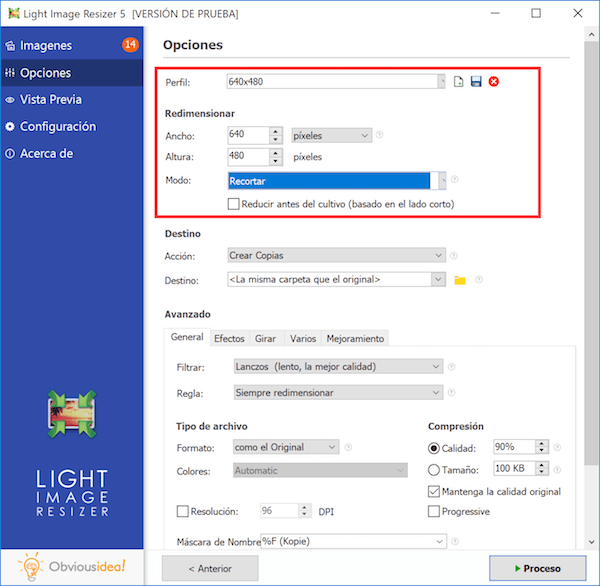Open the Filtrar Lanczos dropdown
The height and width of the screenshot is (586, 600).
pyautogui.click(x=338, y=367)
